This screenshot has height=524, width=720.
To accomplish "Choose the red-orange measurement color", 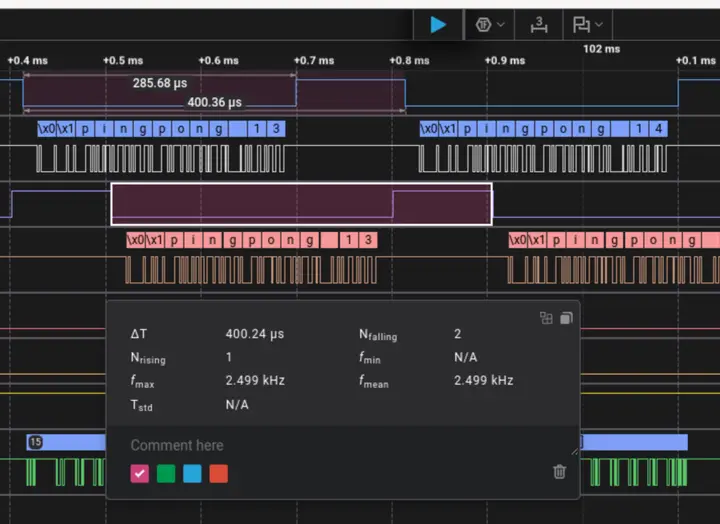I will [218, 473].
